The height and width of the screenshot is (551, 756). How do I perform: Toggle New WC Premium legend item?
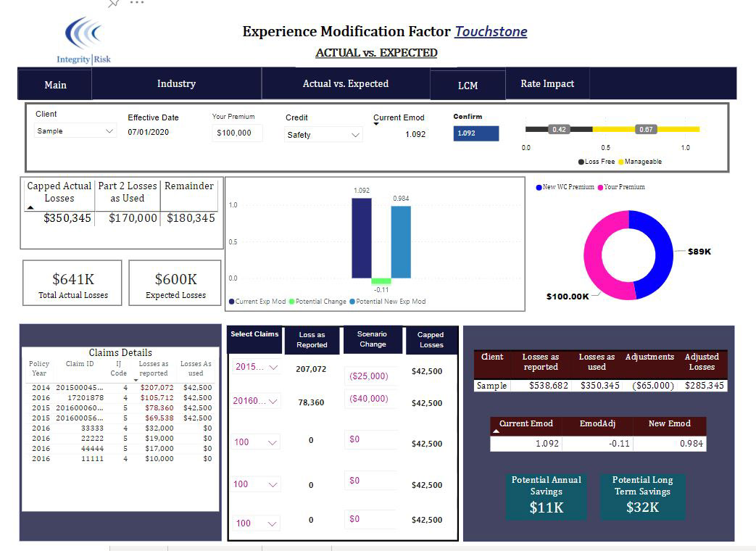pos(565,187)
